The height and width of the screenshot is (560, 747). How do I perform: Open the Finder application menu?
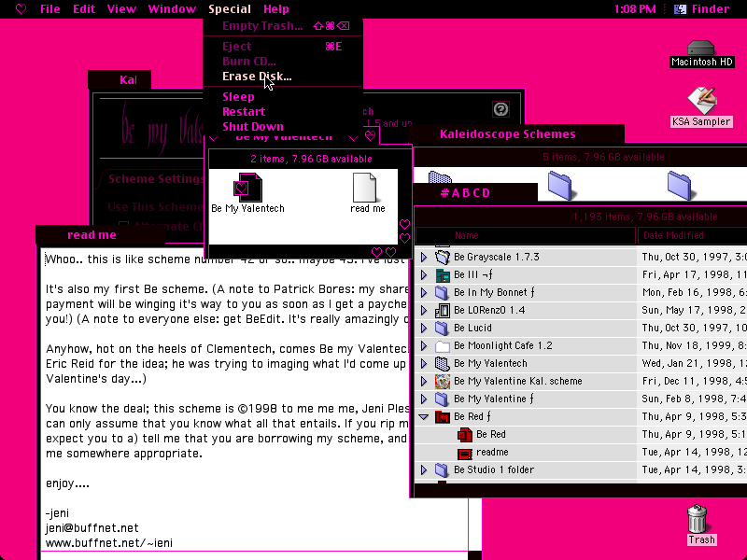702,9
